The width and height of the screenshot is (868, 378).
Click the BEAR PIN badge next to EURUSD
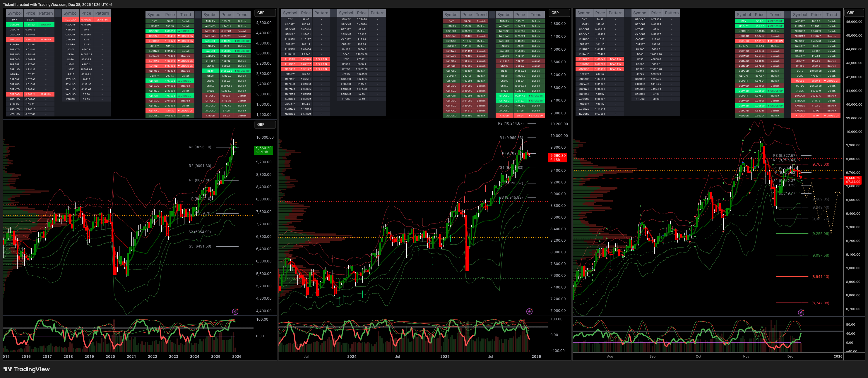[46, 39]
